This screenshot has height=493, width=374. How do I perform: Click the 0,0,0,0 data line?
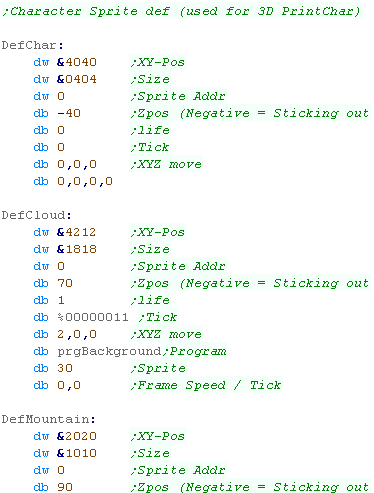tap(85, 181)
